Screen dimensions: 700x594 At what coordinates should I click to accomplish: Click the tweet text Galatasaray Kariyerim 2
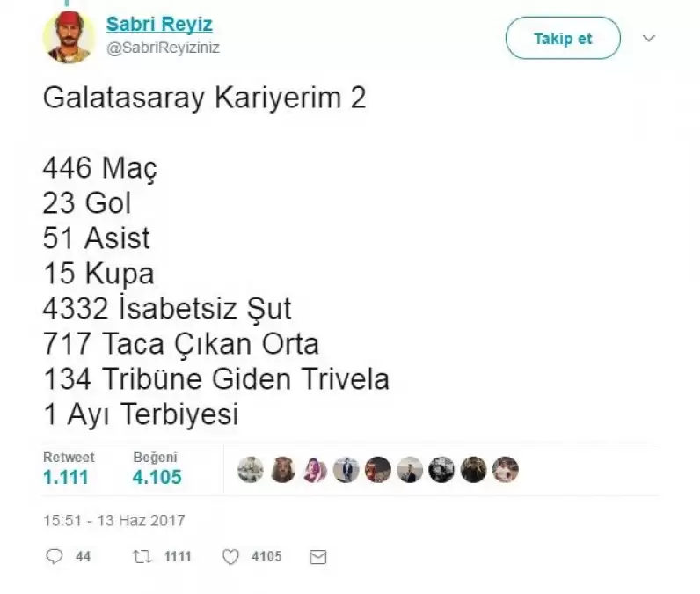[204, 99]
